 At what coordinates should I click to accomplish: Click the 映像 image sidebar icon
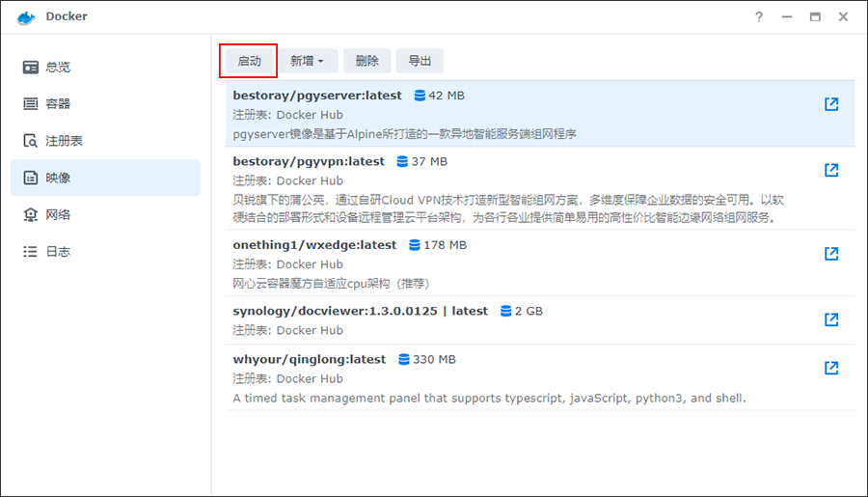pyautogui.click(x=31, y=178)
